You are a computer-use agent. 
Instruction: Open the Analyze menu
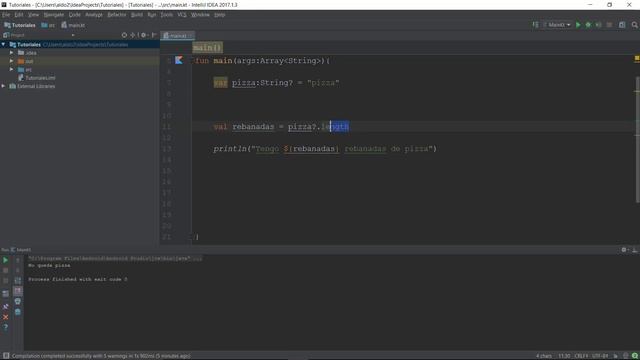point(94,15)
